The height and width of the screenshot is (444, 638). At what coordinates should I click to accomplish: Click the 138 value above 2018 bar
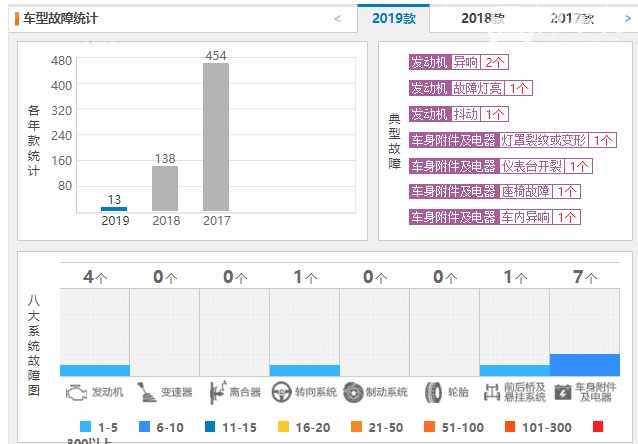[165, 159]
